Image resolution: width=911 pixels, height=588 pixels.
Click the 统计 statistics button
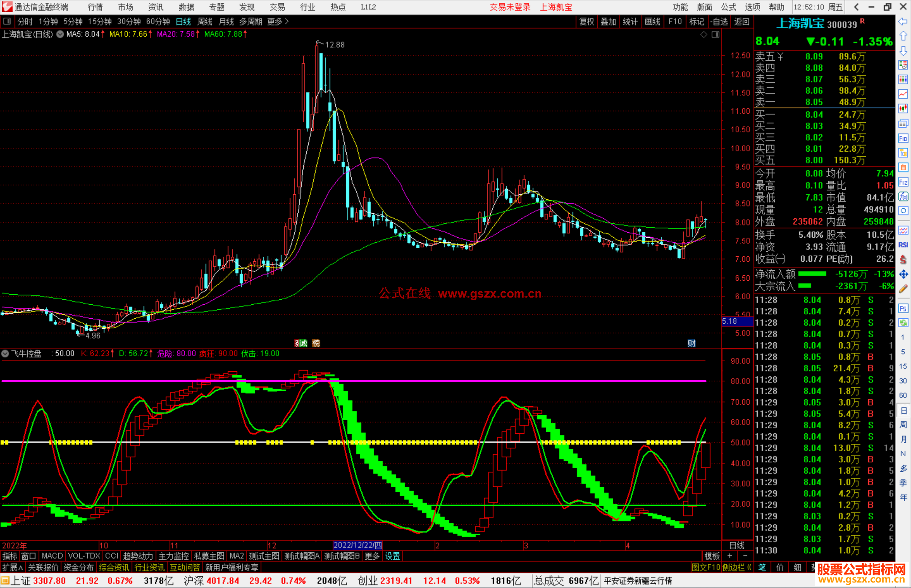click(630, 21)
